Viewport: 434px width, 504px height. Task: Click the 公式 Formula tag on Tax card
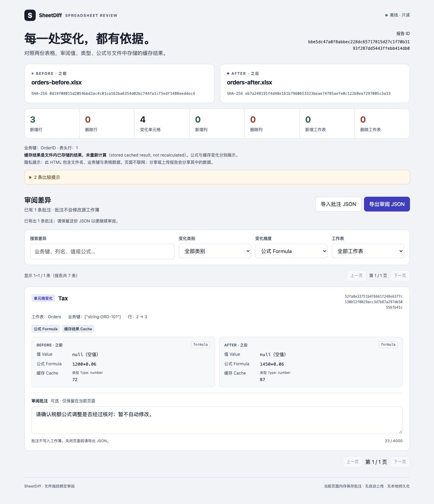point(46,329)
